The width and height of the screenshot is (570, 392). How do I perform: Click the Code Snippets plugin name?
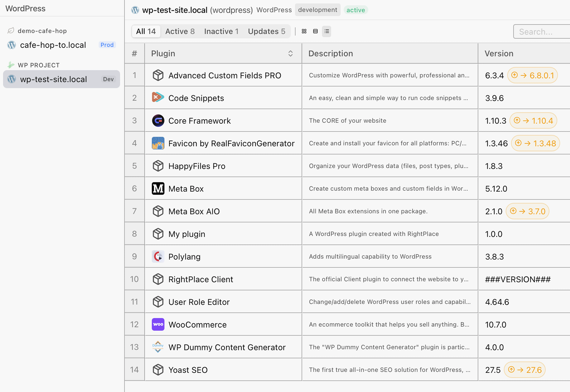[196, 98]
